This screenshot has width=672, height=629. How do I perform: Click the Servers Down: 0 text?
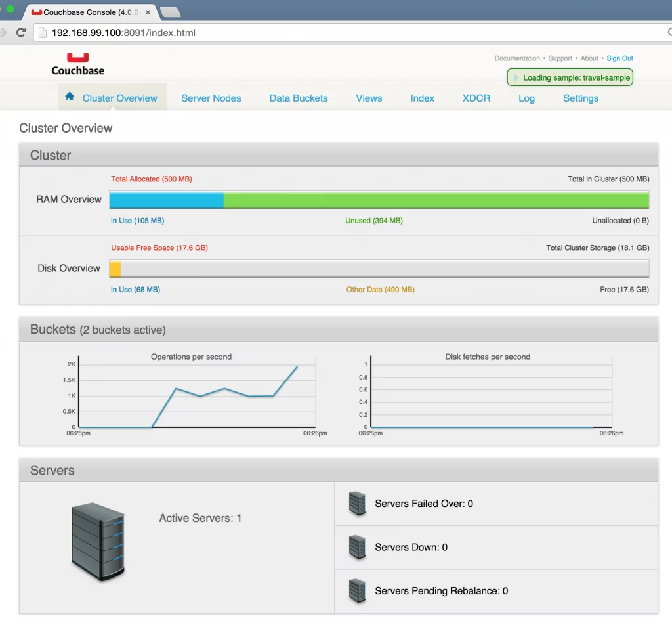coord(411,547)
